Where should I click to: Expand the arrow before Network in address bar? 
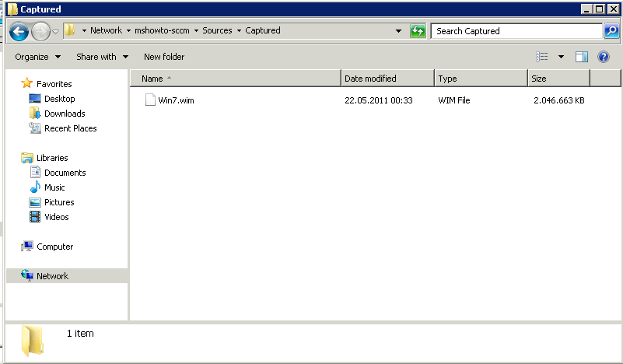[x=84, y=30]
